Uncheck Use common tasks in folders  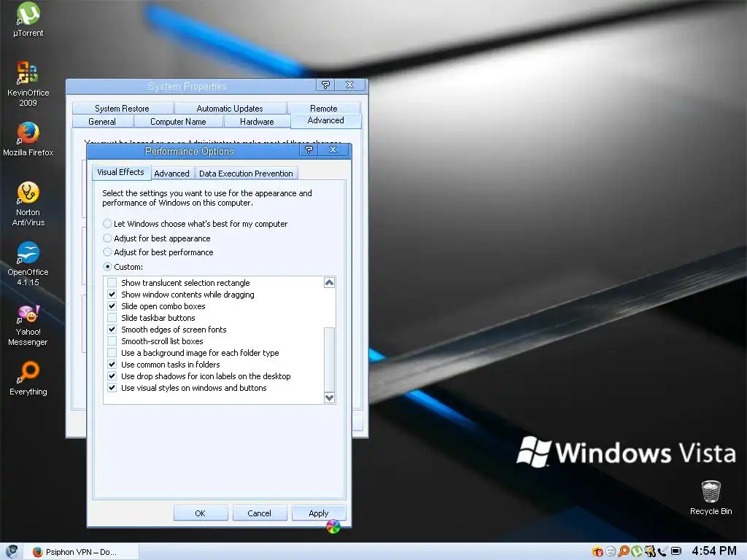click(x=112, y=365)
